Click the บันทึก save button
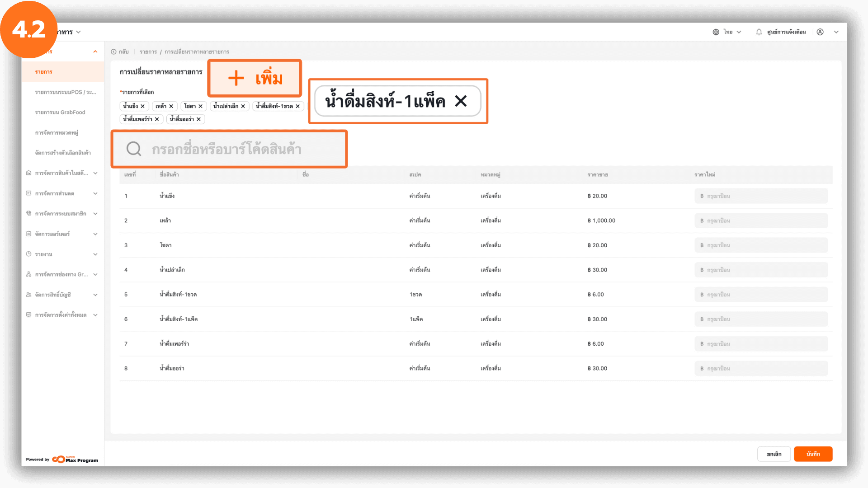 [813, 454]
